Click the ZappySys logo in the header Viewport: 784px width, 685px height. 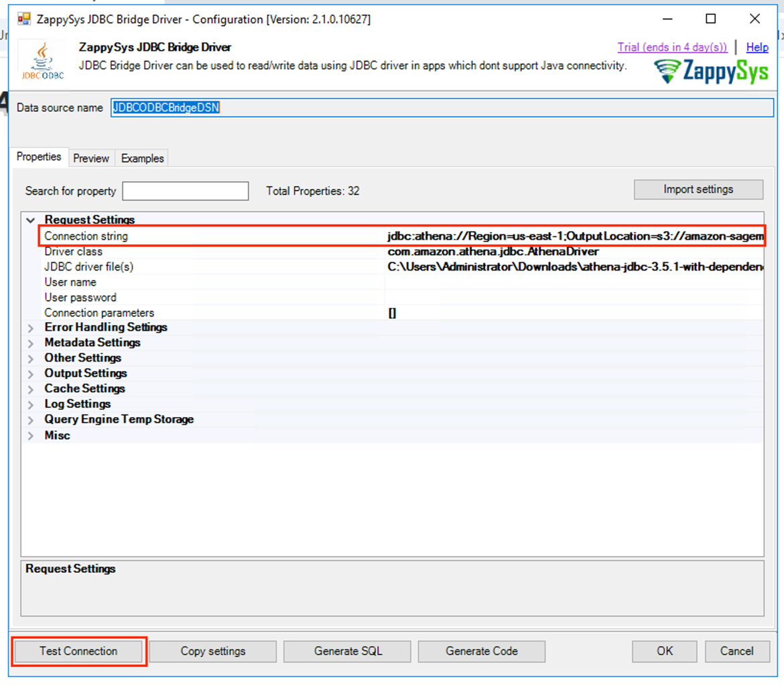point(710,69)
